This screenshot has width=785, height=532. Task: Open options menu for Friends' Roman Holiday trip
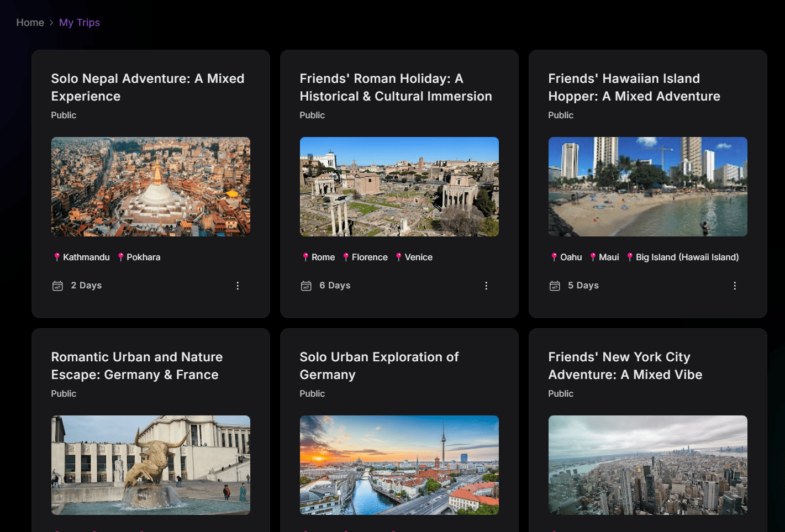coord(486,286)
